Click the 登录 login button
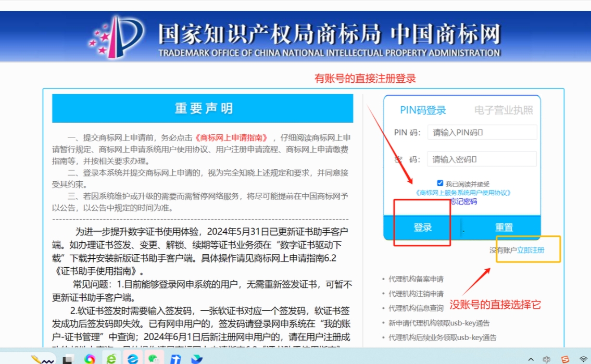The width and height of the screenshot is (591, 364). coord(422,227)
